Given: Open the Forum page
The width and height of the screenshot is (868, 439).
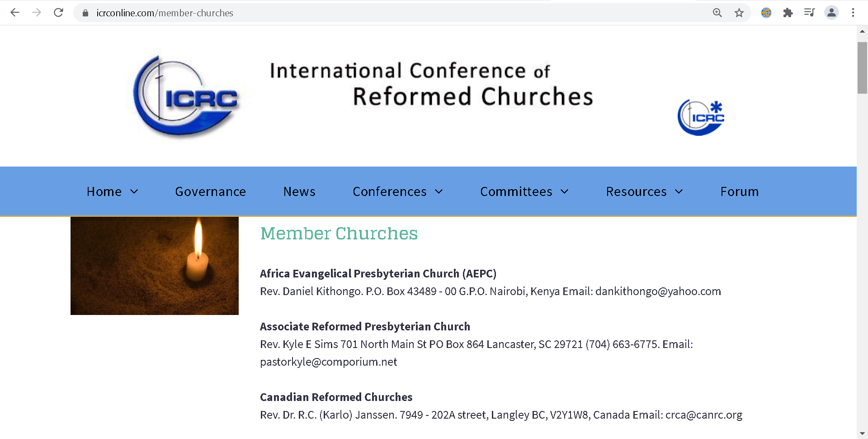Looking at the screenshot, I should [740, 191].
